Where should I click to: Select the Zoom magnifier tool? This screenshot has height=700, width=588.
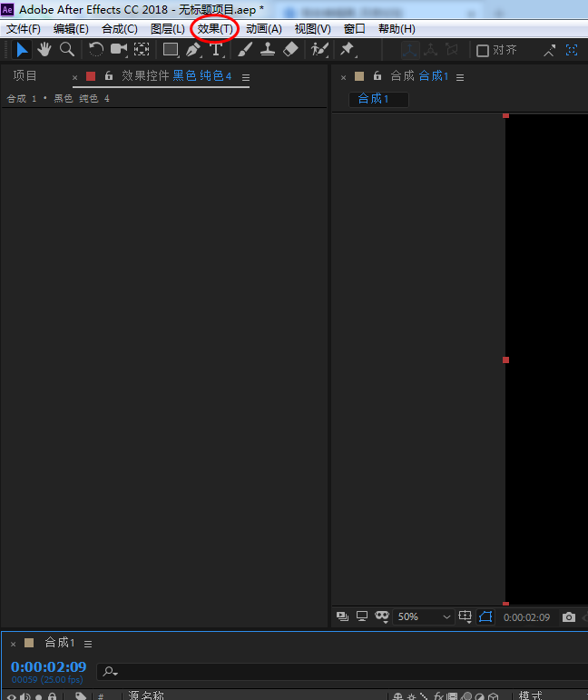pos(66,50)
